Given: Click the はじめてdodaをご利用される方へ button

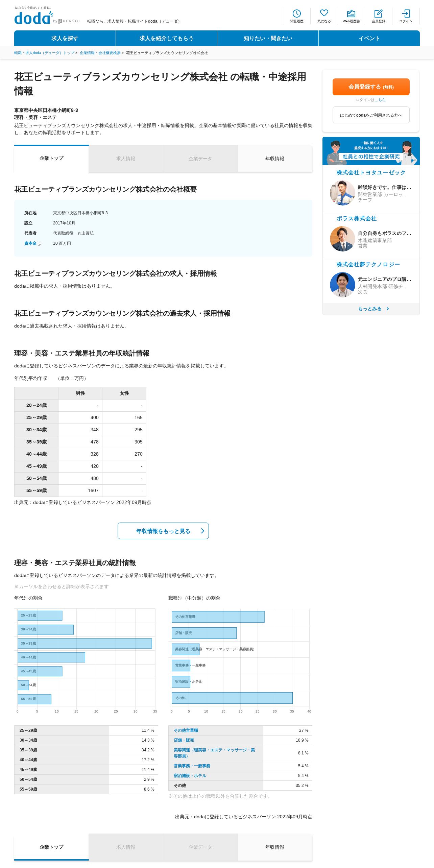Looking at the screenshot, I should 371,115.
